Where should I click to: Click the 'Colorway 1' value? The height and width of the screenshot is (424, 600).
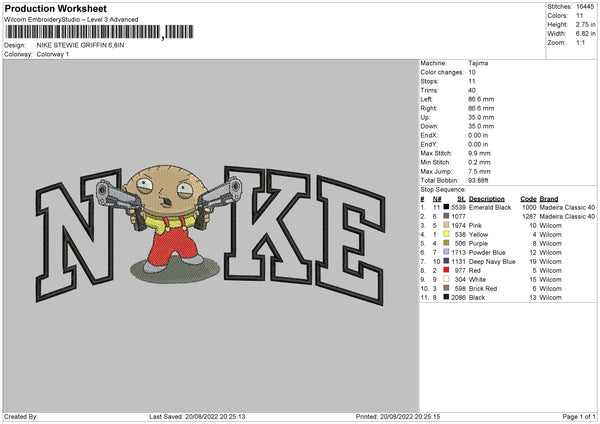tap(53, 54)
